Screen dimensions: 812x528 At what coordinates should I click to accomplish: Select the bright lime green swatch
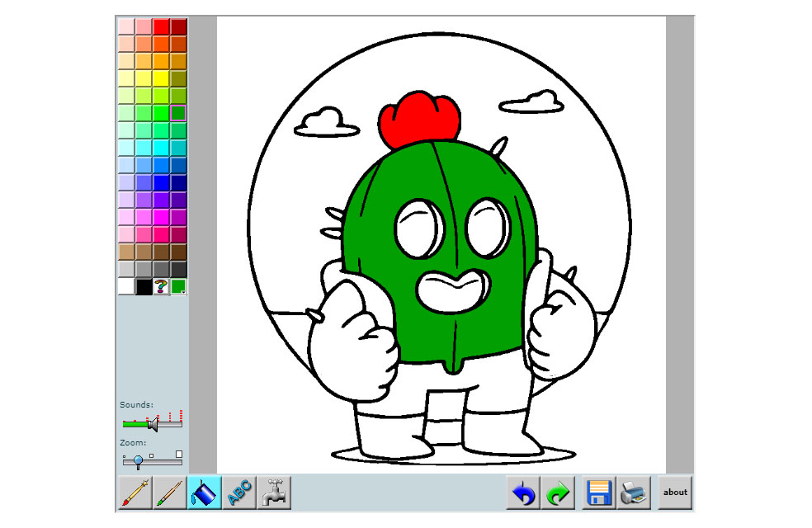(161, 113)
